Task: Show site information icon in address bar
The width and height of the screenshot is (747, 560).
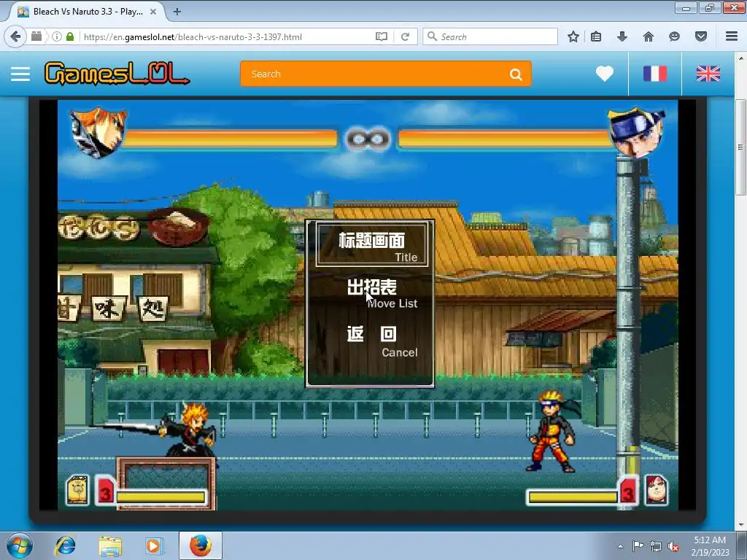Action: [56, 36]
